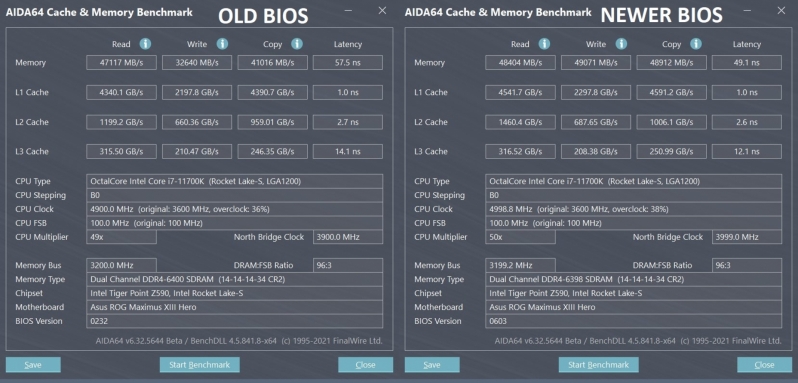This screenshot has width=798, height=383.
Task: Click L2 Cache latency 2.6 ns
Action: (747, 122)
